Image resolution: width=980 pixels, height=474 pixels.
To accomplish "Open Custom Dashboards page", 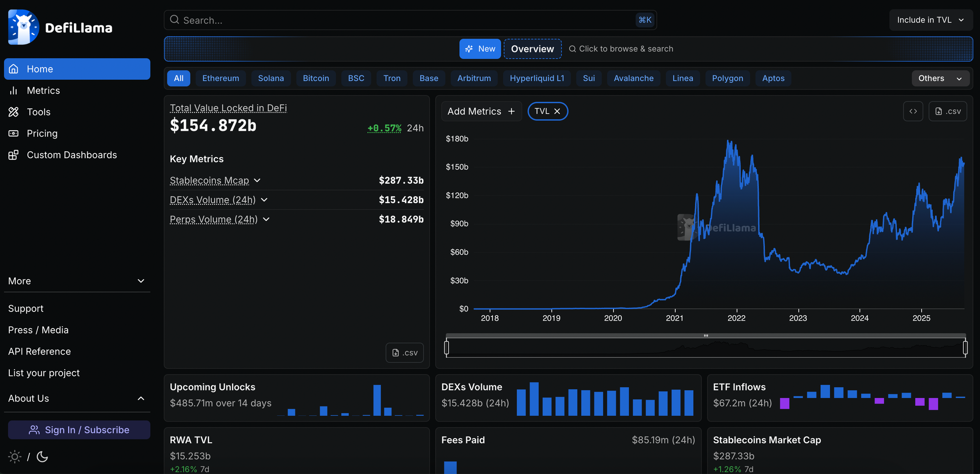I will [77, 155].
